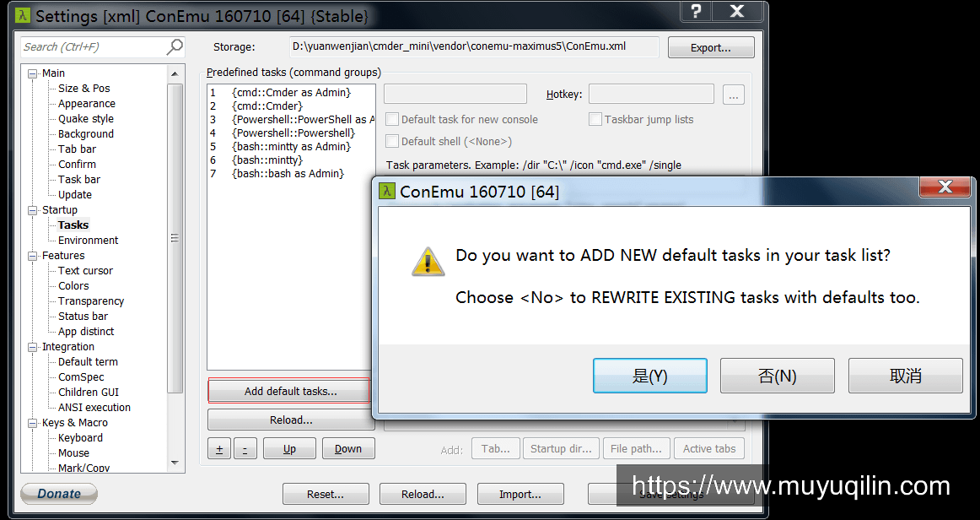
Task: Open Task bar settings page
Action: point(78,180)
